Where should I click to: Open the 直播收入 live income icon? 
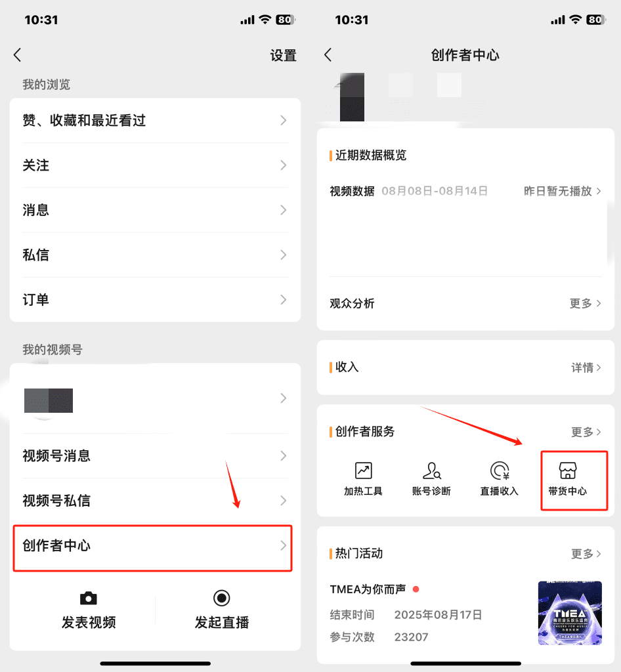click(x=500, y=471)
